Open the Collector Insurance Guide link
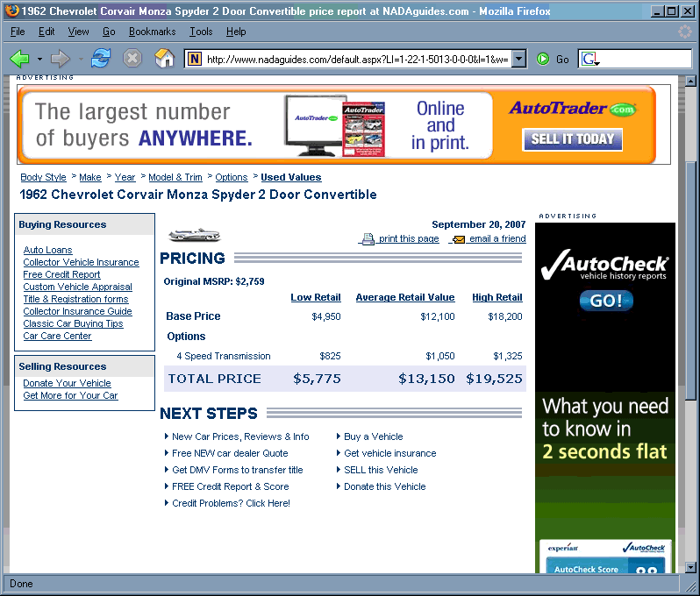The width and height of the screenshot is (700, 596). pyautogui.click(x=78, y=311)
